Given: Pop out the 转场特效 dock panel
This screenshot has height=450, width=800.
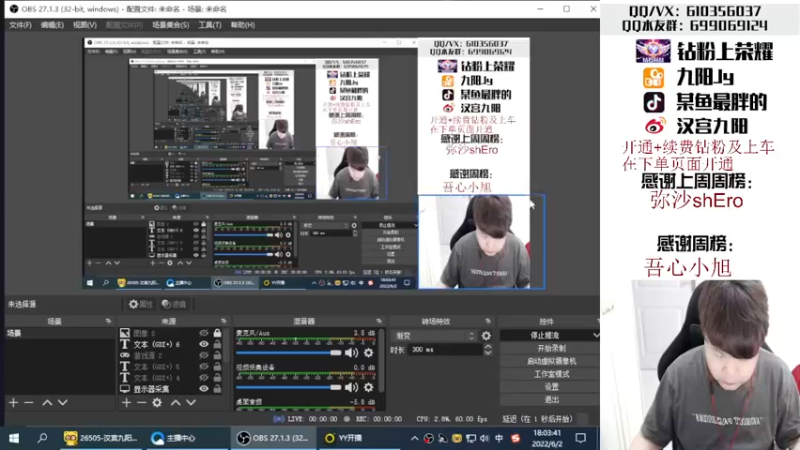Looking at the screenshot, I should click(x=488, y=321).
